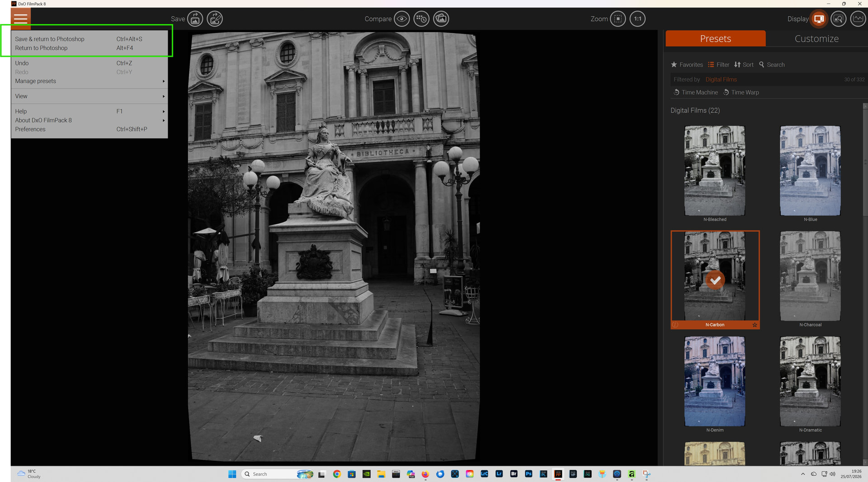This screenshot has height=482, width=868.
Task: Open Thunderbird from the taskbar
Action: click(x=440, y=474)
